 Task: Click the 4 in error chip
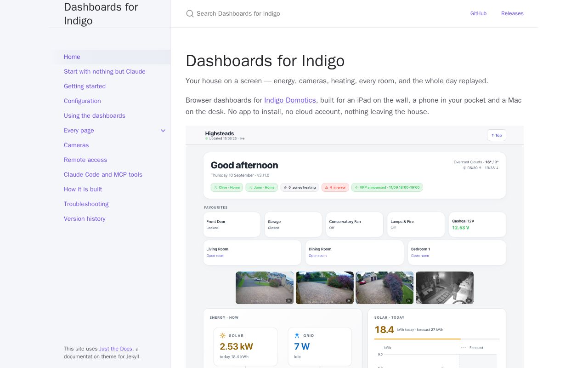click(x=335, y=187)
